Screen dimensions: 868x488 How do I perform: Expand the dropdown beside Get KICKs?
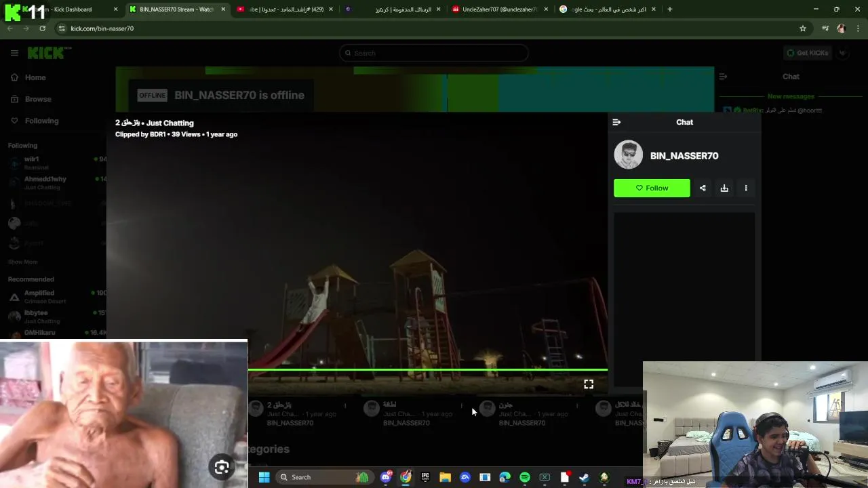point(843,53)
